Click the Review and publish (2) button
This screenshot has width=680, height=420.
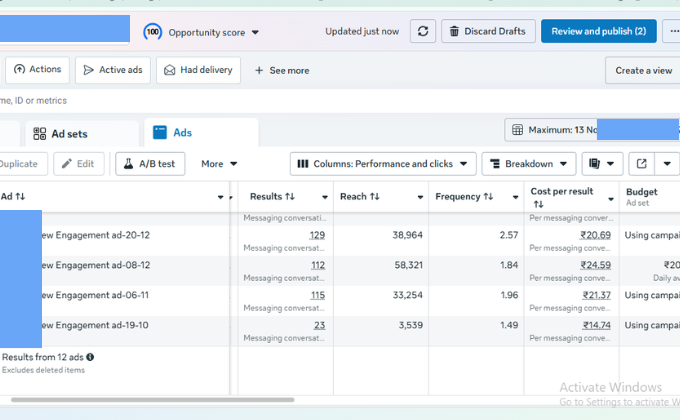pos(598,32)
